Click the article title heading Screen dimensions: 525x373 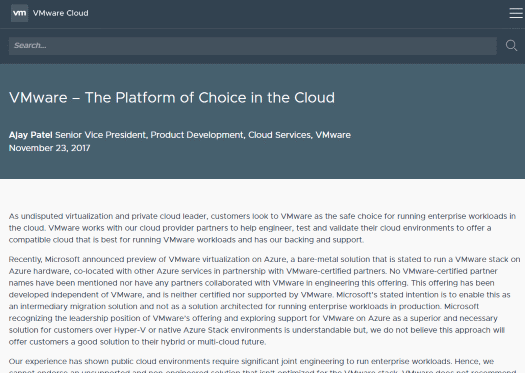[172, 98]
